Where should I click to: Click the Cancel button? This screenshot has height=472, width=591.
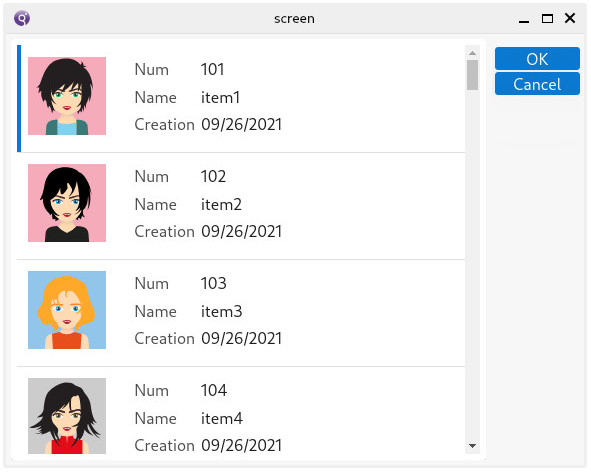(x=537, y=84)
